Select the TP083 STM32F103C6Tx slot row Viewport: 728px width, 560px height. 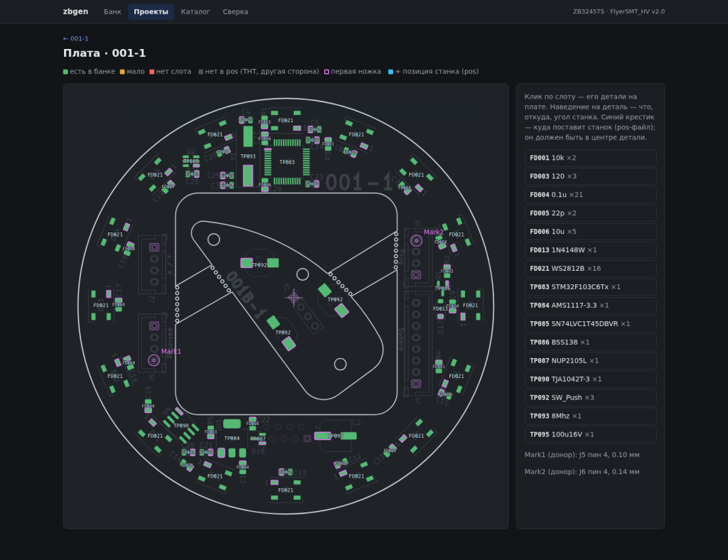click(x=591, y=286)
